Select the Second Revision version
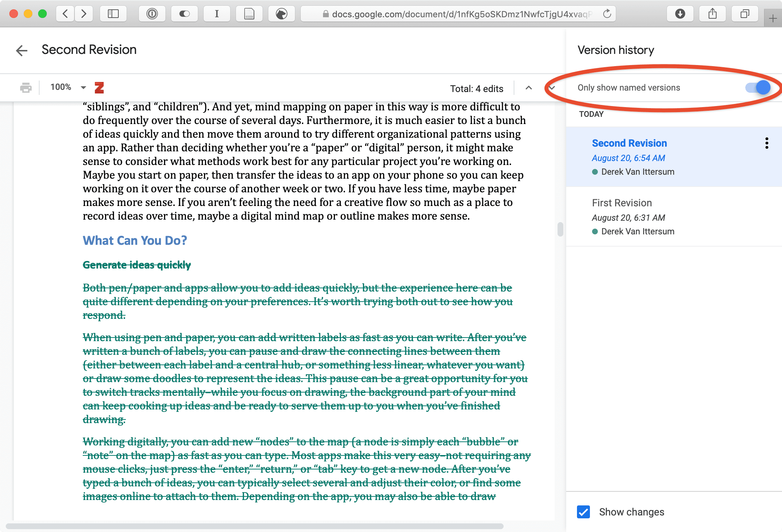This screenshot has height=532, width=782. 674,157
